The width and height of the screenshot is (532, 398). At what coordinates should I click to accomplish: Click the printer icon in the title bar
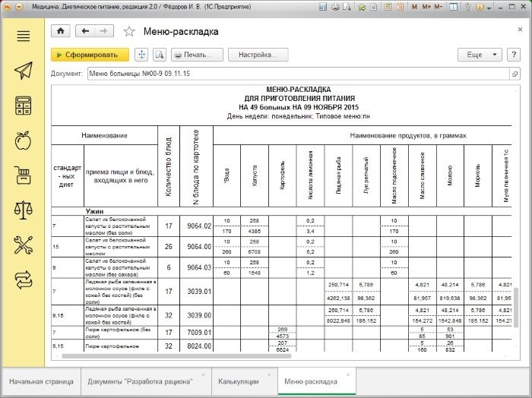click(335, 6)
